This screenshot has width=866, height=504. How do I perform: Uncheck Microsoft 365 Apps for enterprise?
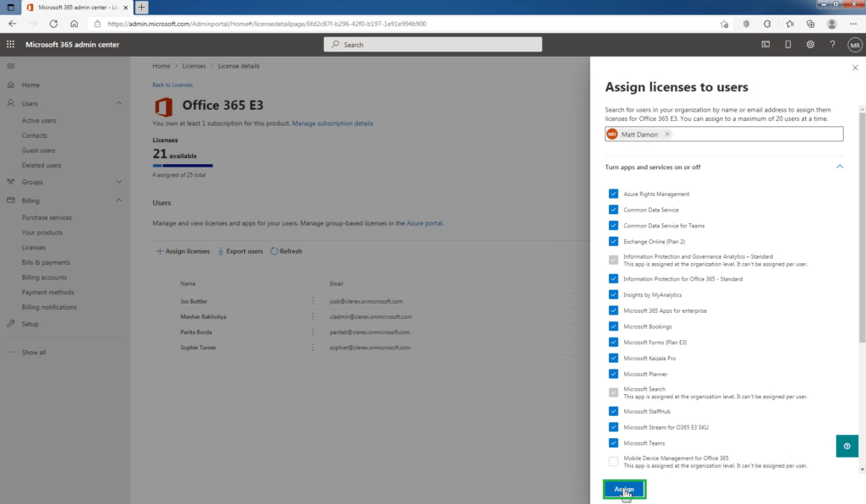pos(613,310)
